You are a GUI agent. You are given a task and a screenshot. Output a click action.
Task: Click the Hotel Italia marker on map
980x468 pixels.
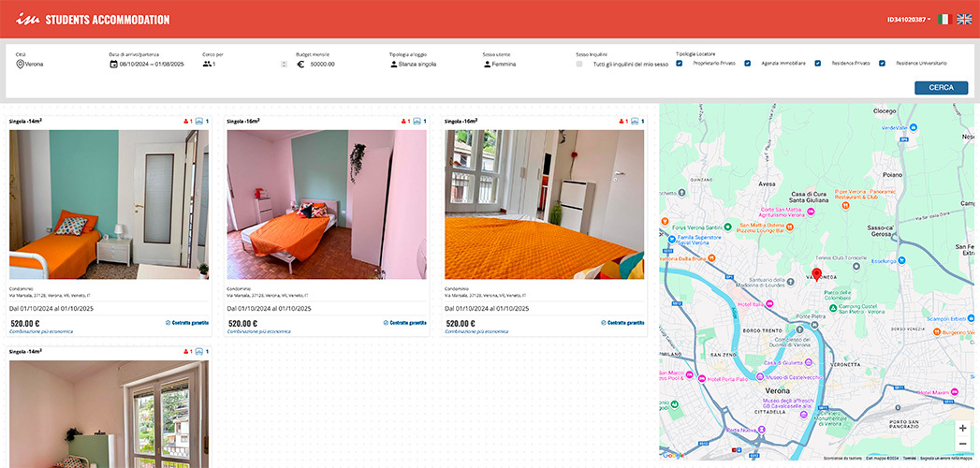(x=770, y=303)
